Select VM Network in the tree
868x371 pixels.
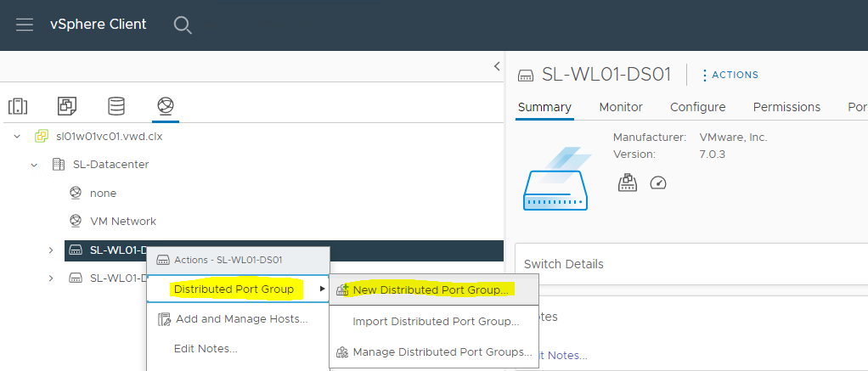(x=123, y=221)
